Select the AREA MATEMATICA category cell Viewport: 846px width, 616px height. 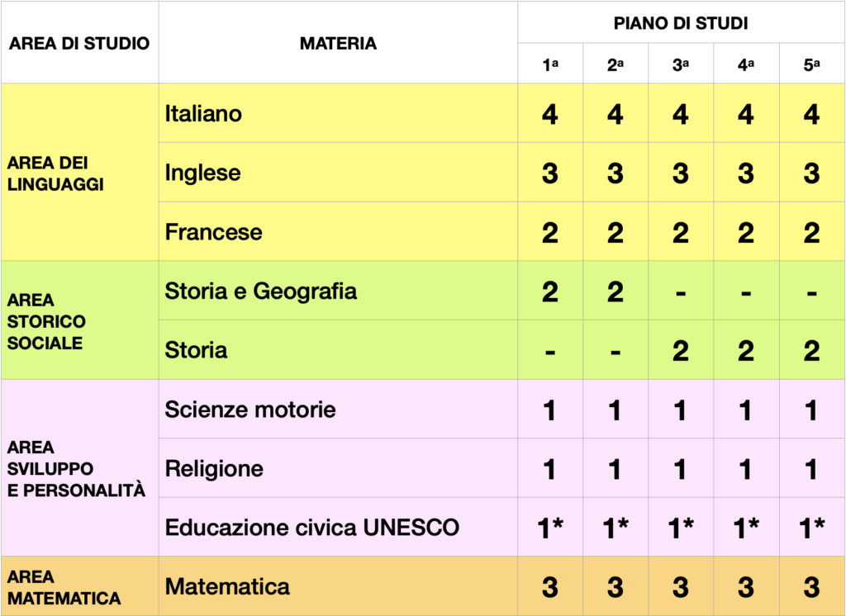pyautogui.click(x=79, y=586)
